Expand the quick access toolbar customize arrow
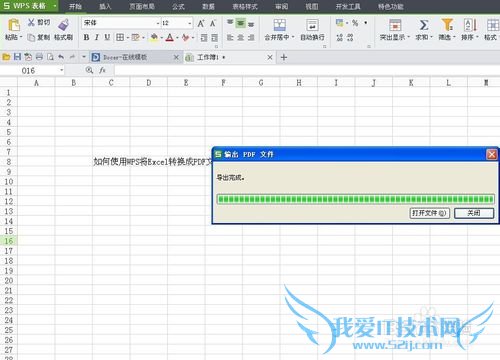Viewport: 500px width, 360px height. pyautogui.click(x=84, y=57)
